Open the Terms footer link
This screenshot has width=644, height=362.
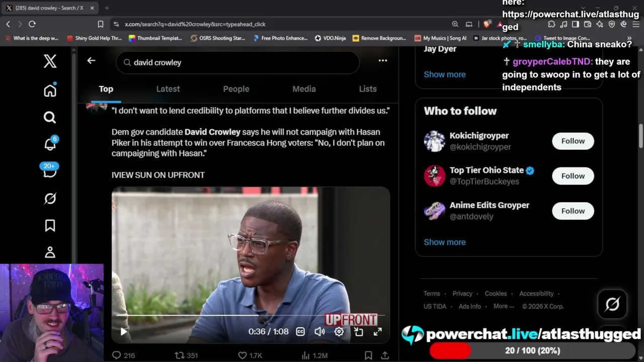coord(432,294)
